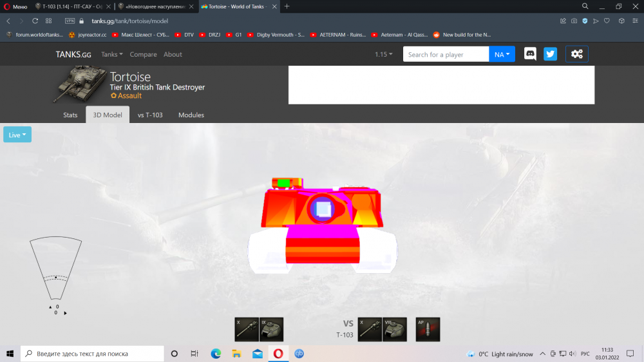Select the T-103 tier X gun icon
Image resolution: width=644 pixels, height=362 pixels.
coord(370,329)
